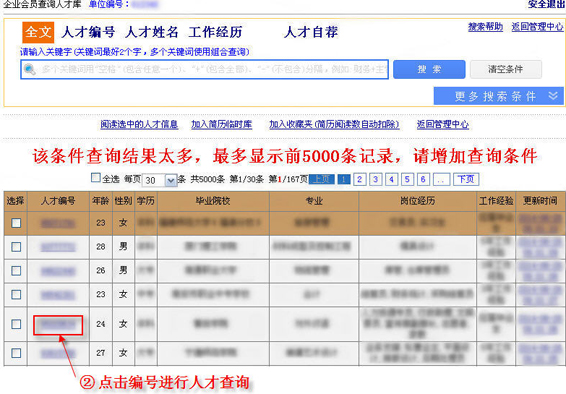This screenshot has width=566, height=394.
Task: Open talent number link in age 26 row
Action: tap(58, 271)
